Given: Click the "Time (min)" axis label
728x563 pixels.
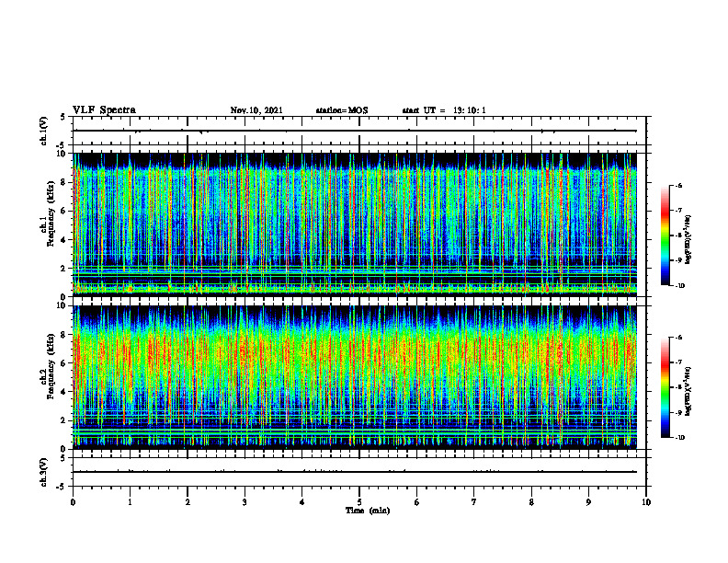Looking at the screenshot, I should pyautogui.click(x=368, y=511).
